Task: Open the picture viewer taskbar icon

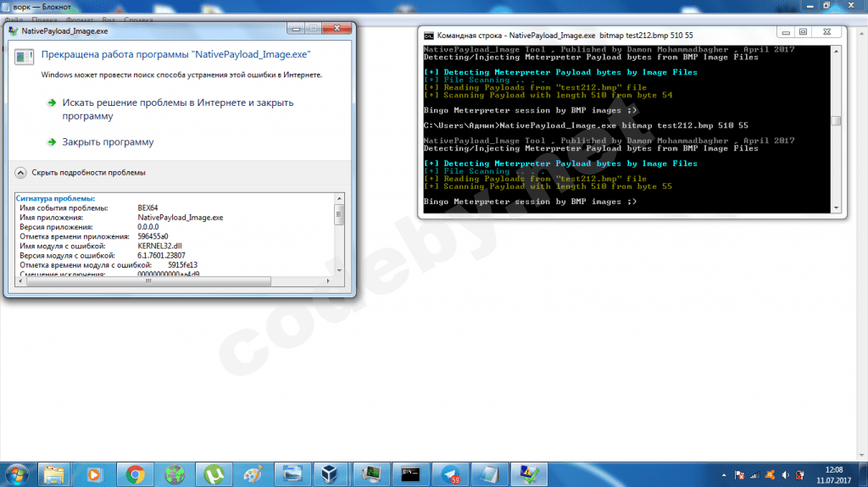Action: point(292,475)
